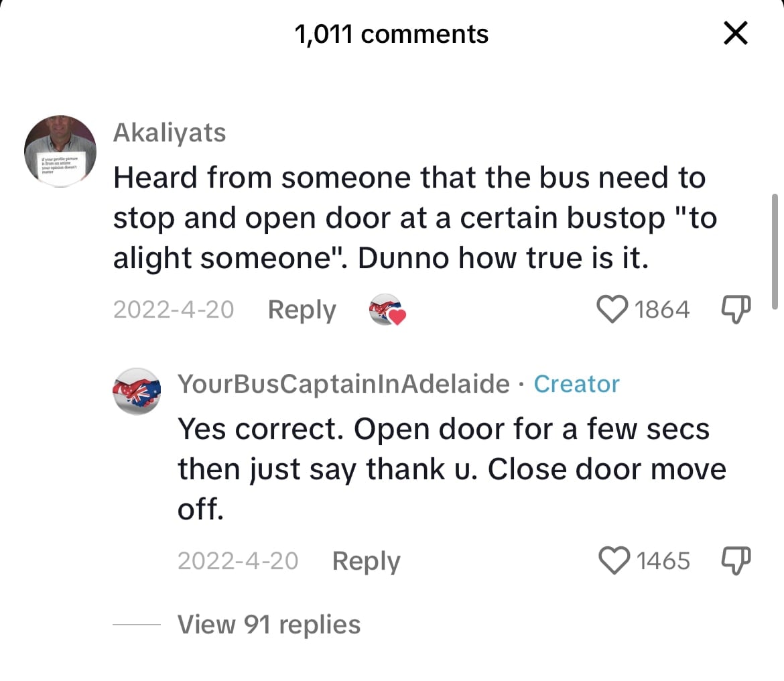
Task: Reply to the creator's comment
Action: point(366,560)
